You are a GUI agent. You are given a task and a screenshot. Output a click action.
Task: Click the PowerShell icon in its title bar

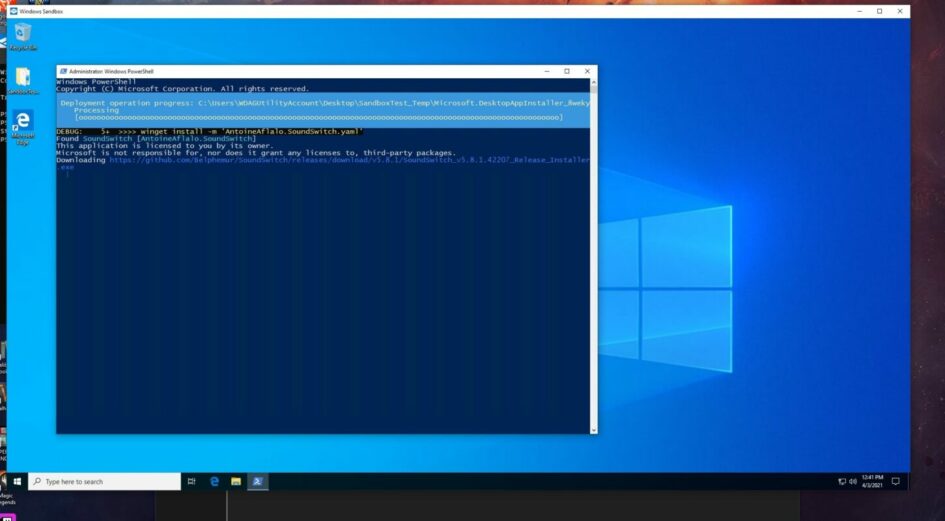pos(63,71)
